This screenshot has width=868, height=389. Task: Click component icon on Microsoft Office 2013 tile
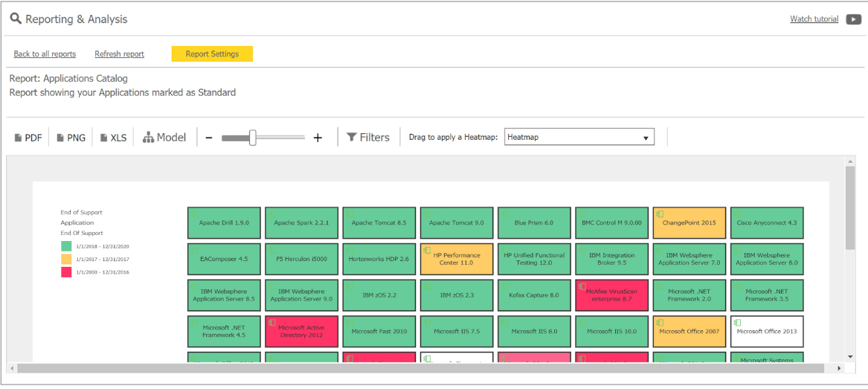[737, 323]
